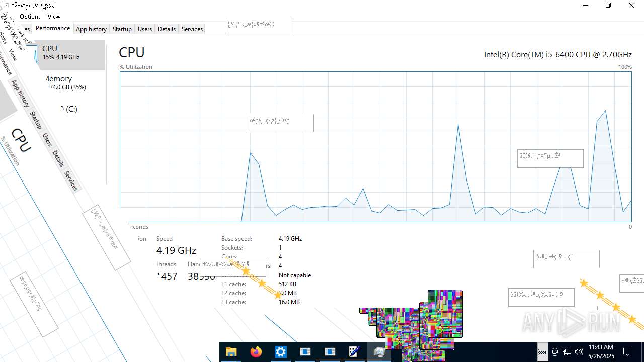The image size is (644, 362).
Task: Click the Sockets: label
Action: point(232,248)
